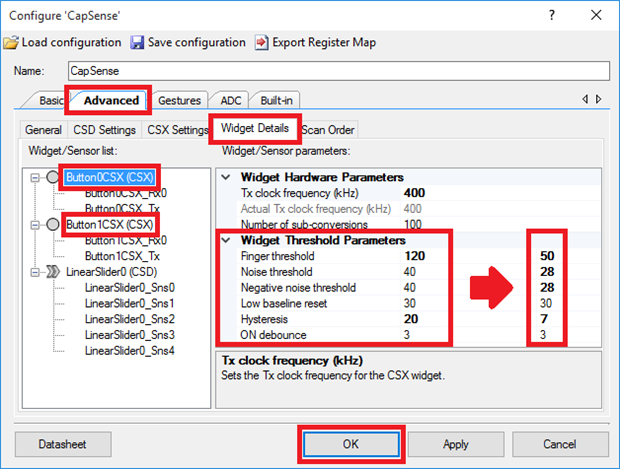This screenshot has width=620, height=469.
Task: Select LinearSlider0_Sns0 sensor
Action: pyautogui.click(x=130, y=288)
